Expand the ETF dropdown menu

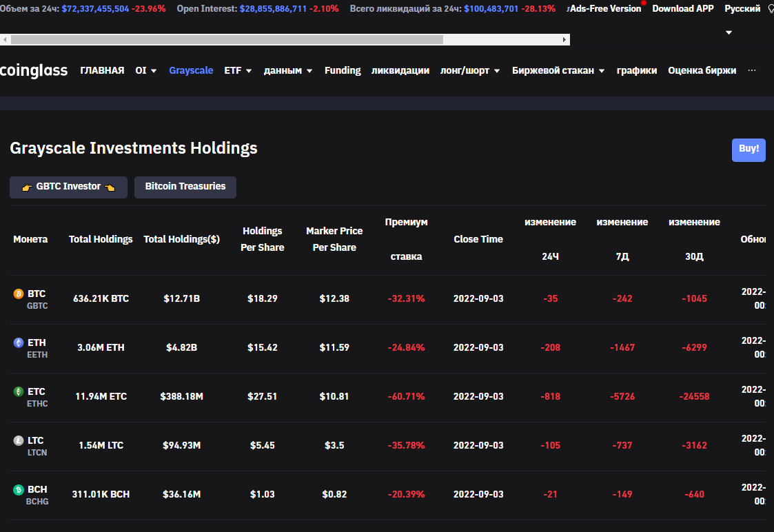tap(237, 70)
